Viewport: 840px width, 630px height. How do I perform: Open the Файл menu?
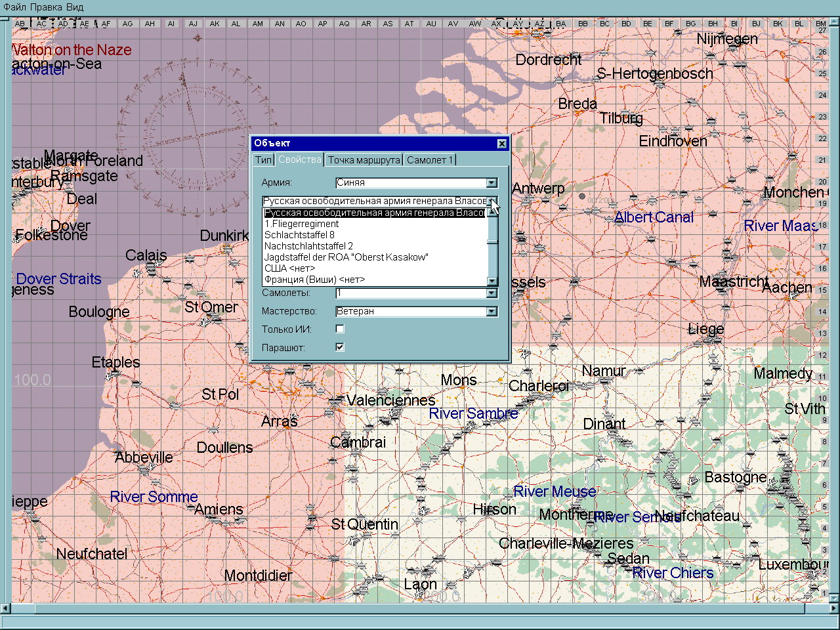point(15,7)
